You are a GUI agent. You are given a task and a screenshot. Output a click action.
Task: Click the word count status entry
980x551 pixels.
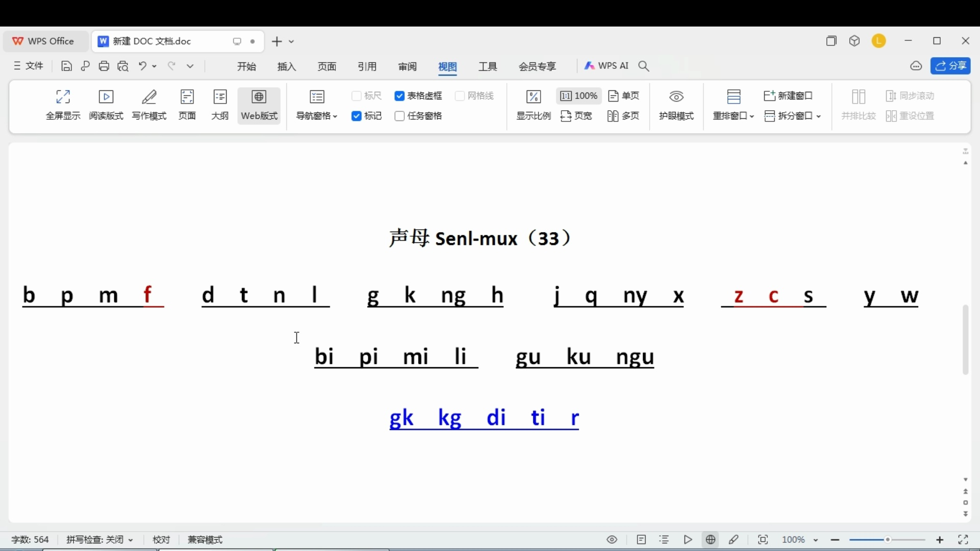click(30, 540)
